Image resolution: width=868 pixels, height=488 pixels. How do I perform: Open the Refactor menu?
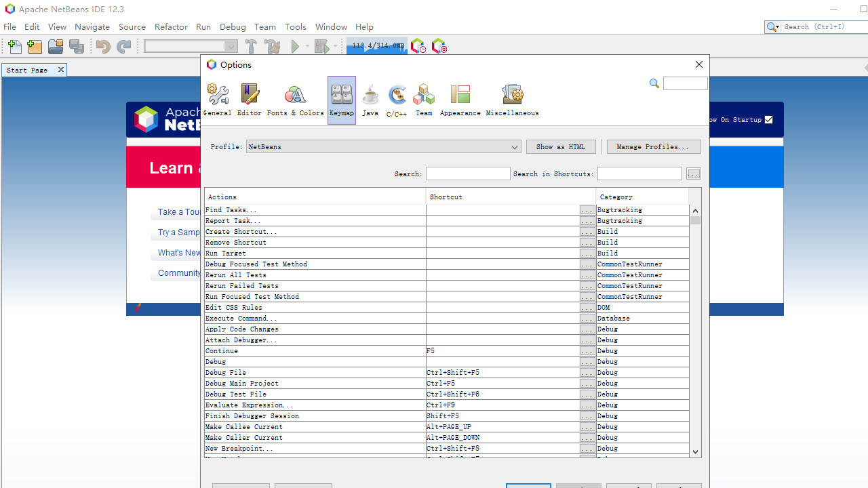(x=171, y=27)
